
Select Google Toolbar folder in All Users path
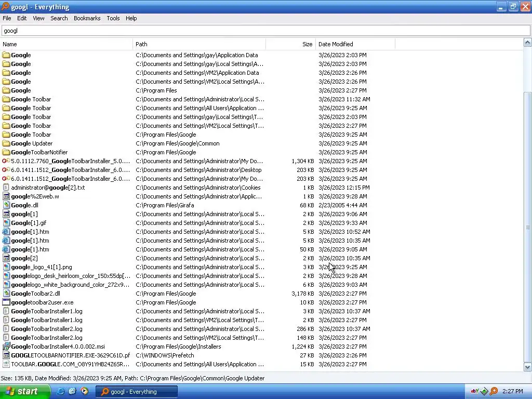(31, 108)
